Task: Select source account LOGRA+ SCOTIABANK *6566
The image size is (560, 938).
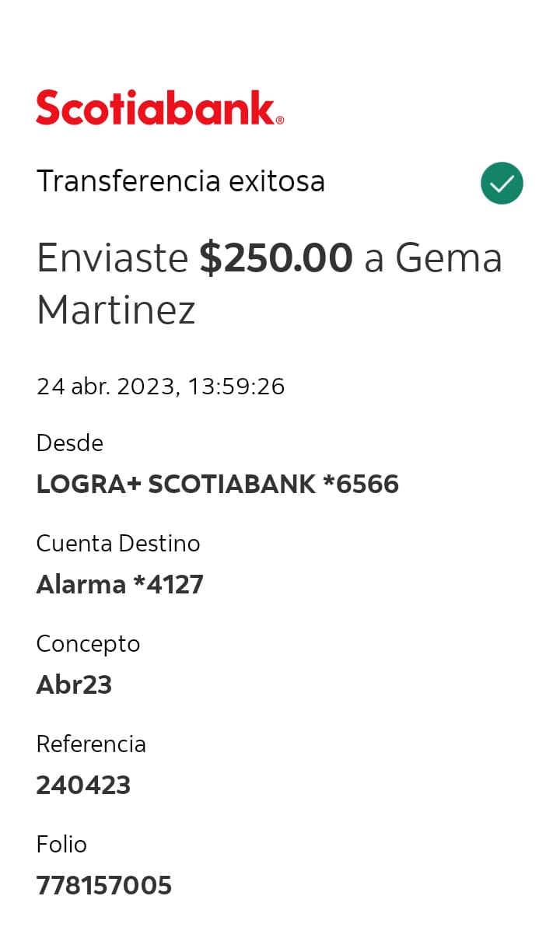Action: pos(217,485)
